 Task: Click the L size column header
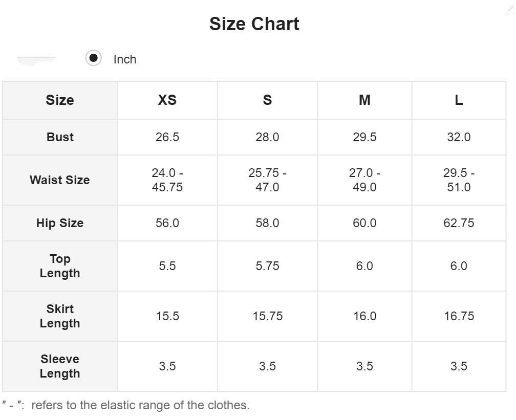point(459,100)
